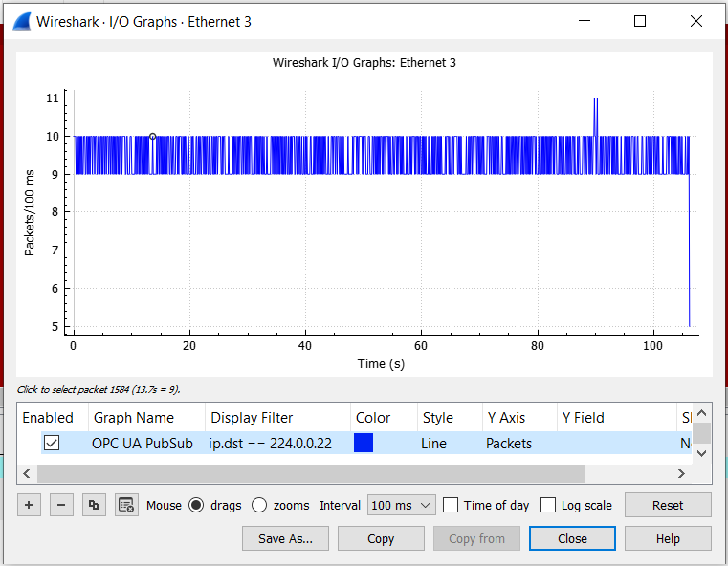Click horizontal scrollbar right arrow
728x566 pixels.
[681, 473]
